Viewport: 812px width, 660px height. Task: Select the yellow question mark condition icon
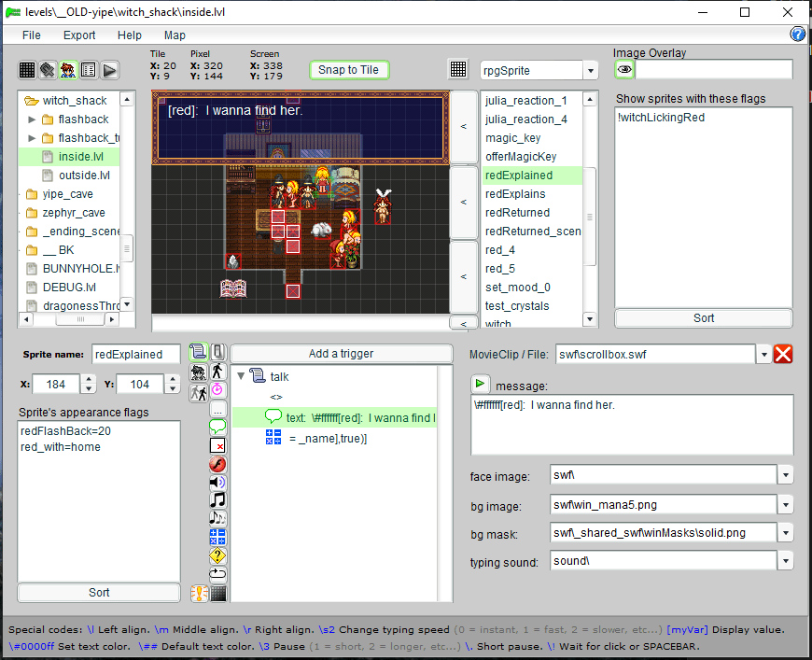(x=217, y=555)
